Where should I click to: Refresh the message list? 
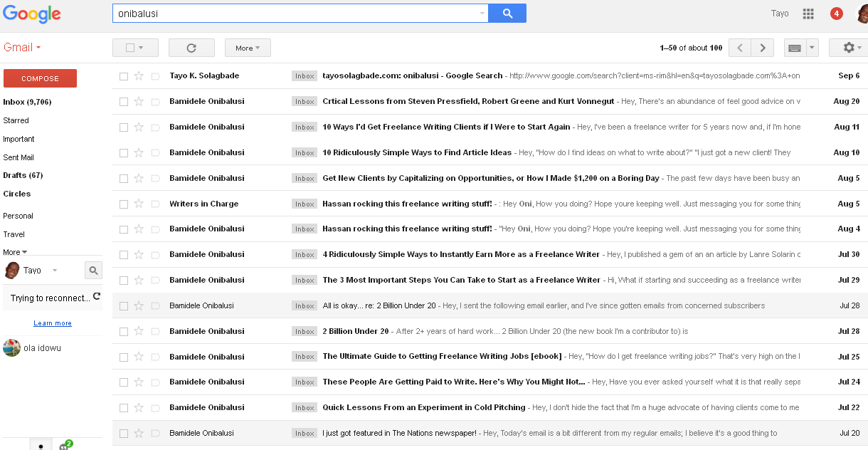pyautogui.click(x=191, y=48)
